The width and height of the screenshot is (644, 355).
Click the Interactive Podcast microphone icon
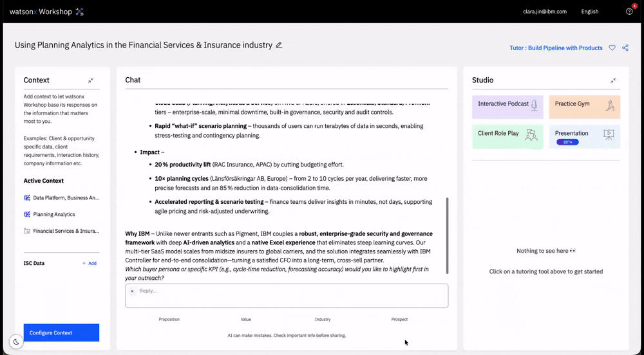(x=534, y=105)
